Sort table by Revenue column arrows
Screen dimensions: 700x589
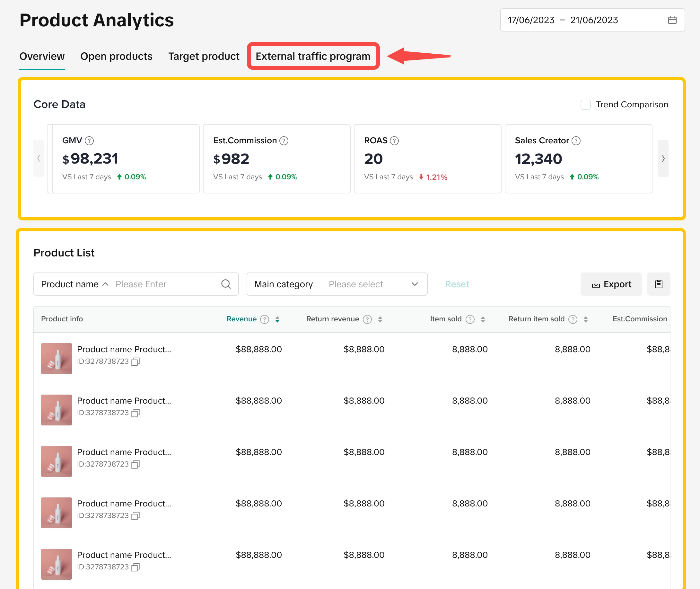[277, 319]
